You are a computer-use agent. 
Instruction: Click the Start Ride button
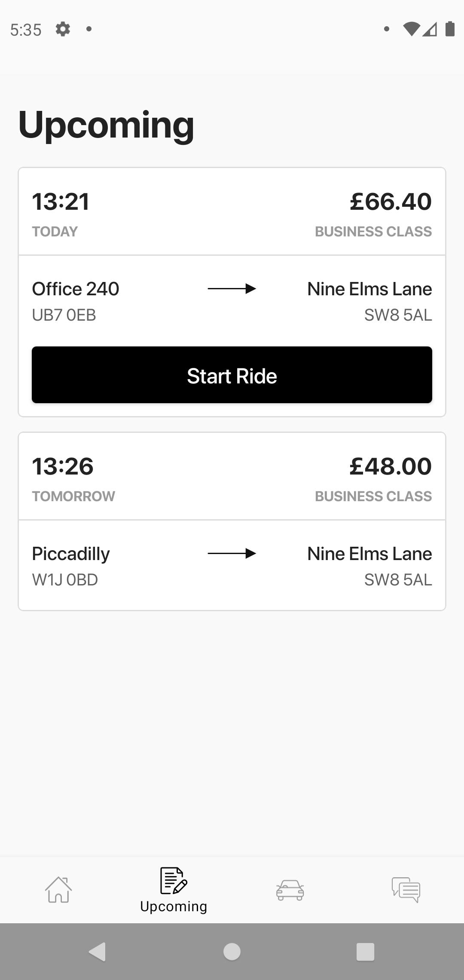[232, 375]
